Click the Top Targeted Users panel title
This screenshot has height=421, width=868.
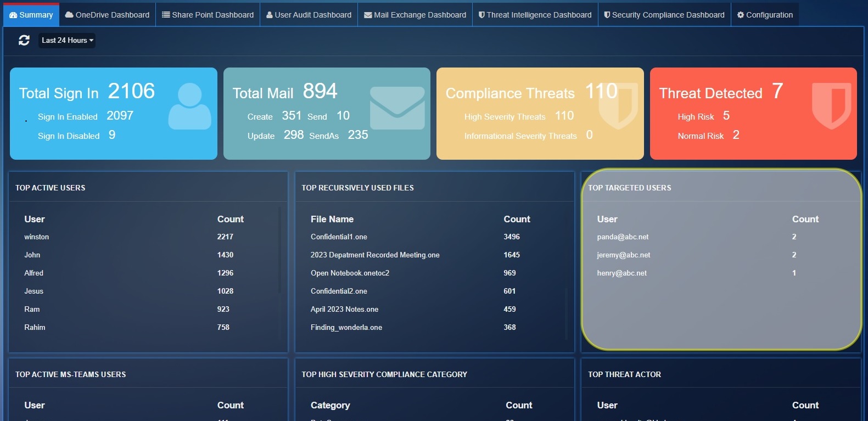(630, 188)
